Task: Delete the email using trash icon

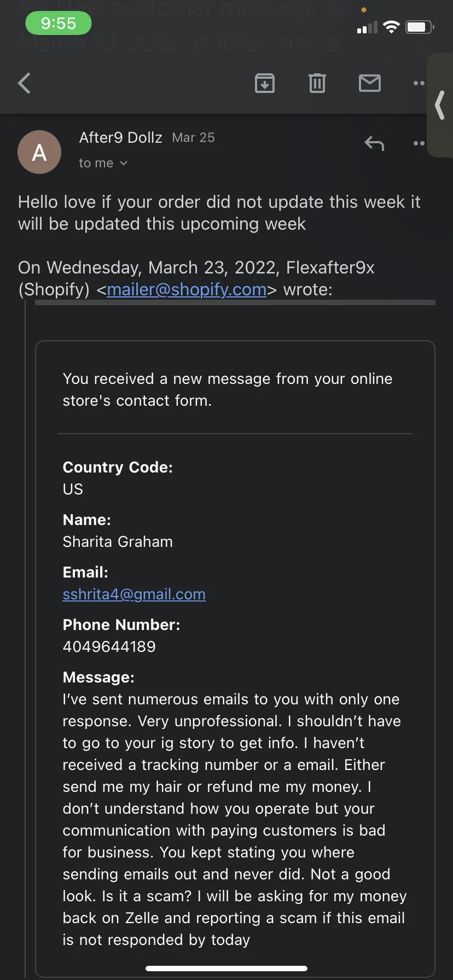Action: pos(317,83)
